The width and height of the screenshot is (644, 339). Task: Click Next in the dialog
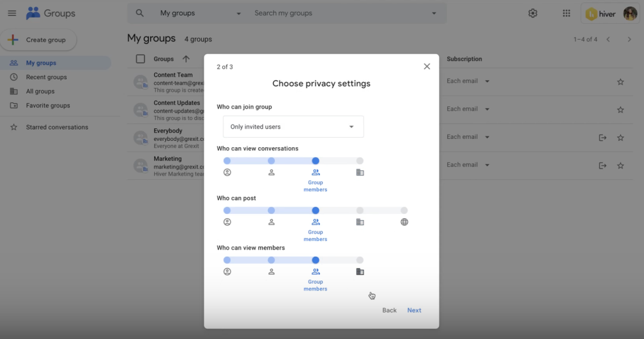coord(414,310)
